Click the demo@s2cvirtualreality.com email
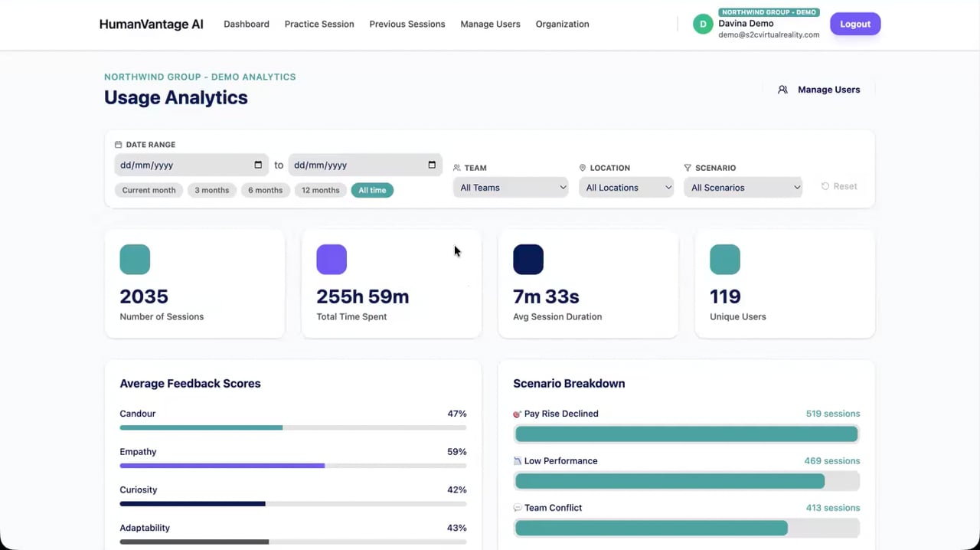The width and height of the screenshot is (980, 550). [x=769, y=34]
